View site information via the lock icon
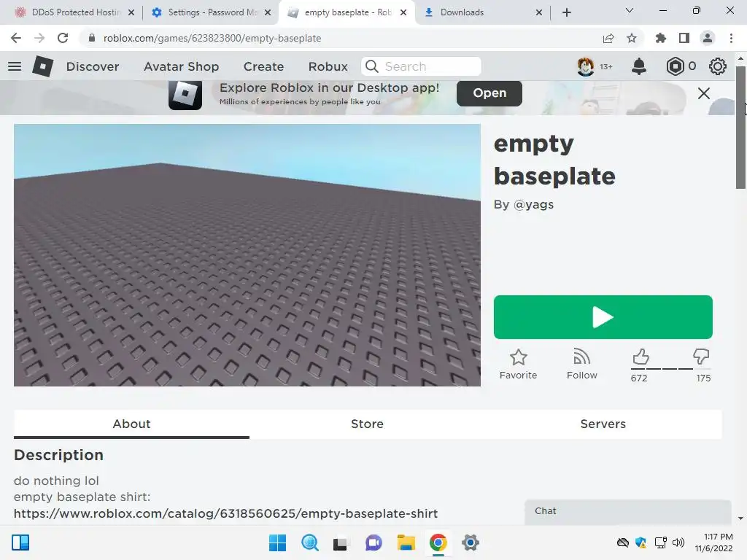The height and width of the screenshot is (560, 747). (92, 38)
